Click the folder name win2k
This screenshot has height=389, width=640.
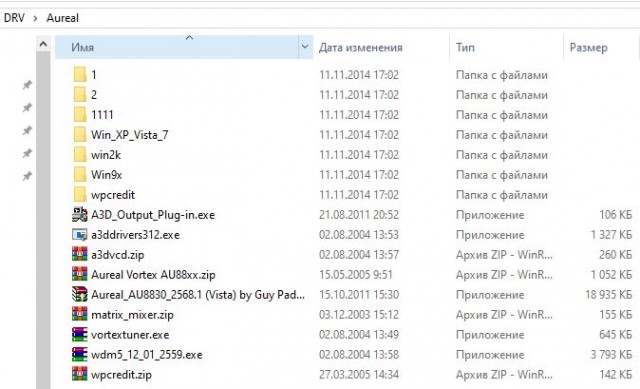point(106,155)
